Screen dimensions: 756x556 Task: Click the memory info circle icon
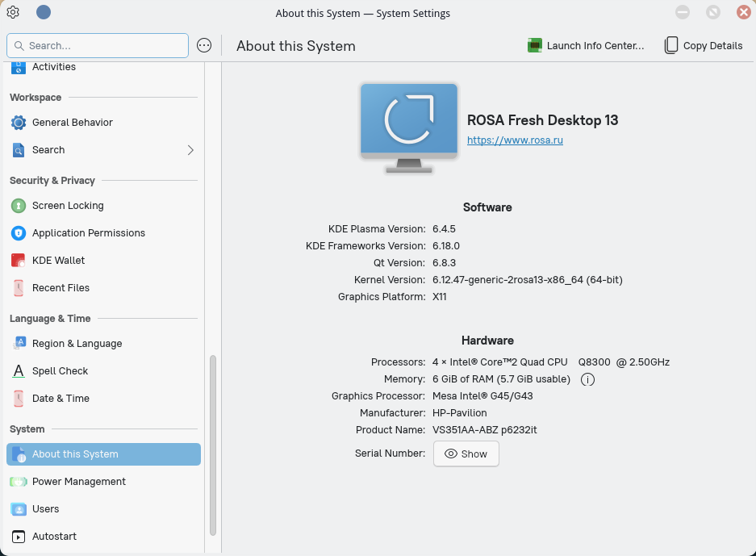[x=588, y=379]
